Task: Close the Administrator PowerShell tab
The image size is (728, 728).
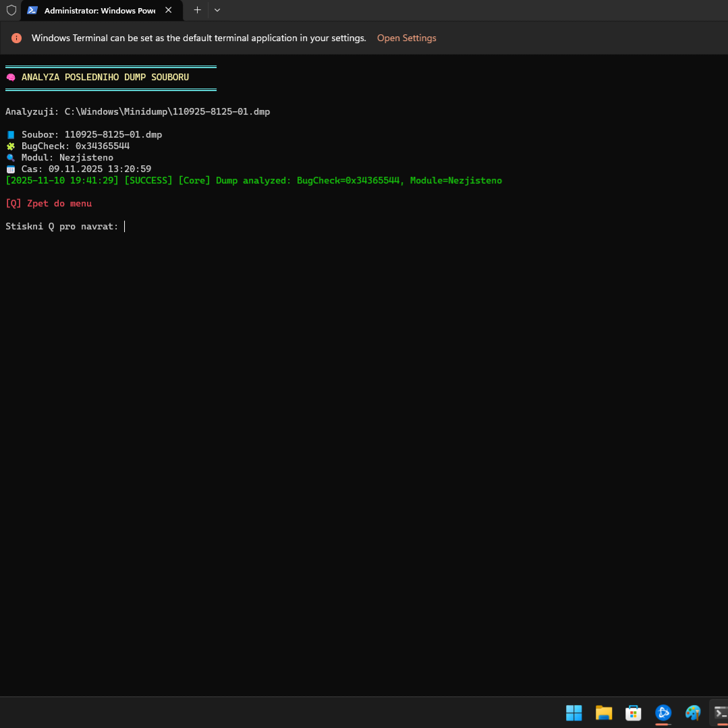Action: (x=169, y=10)
